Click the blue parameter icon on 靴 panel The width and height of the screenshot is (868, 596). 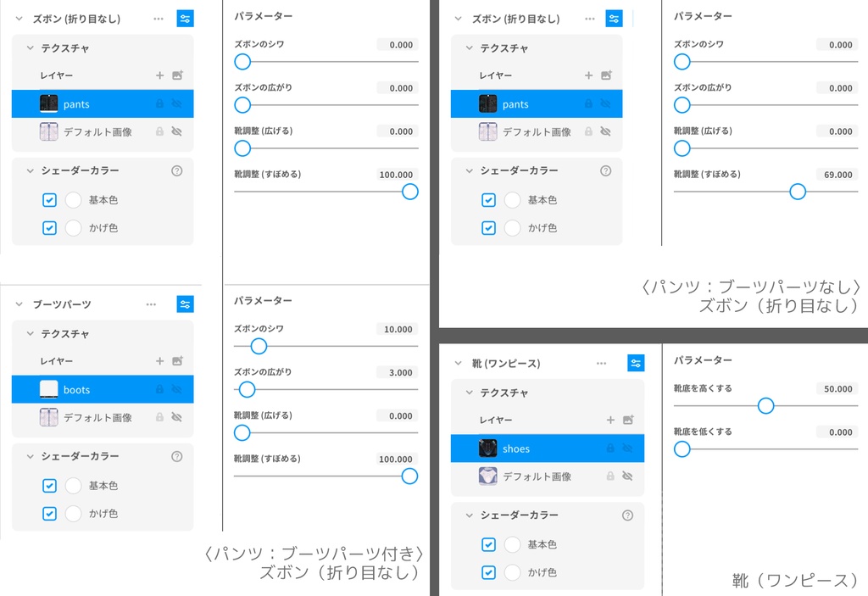(636, 362)
